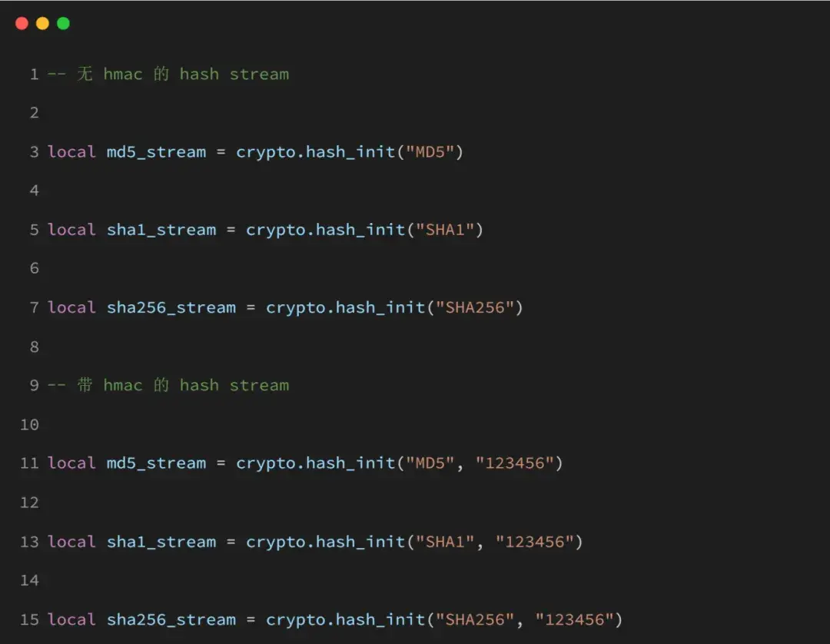The width and height of the screenshot is (830, 644).
Task: Click the sha1_stream variable on line 13
Action: tap(161, 541)
